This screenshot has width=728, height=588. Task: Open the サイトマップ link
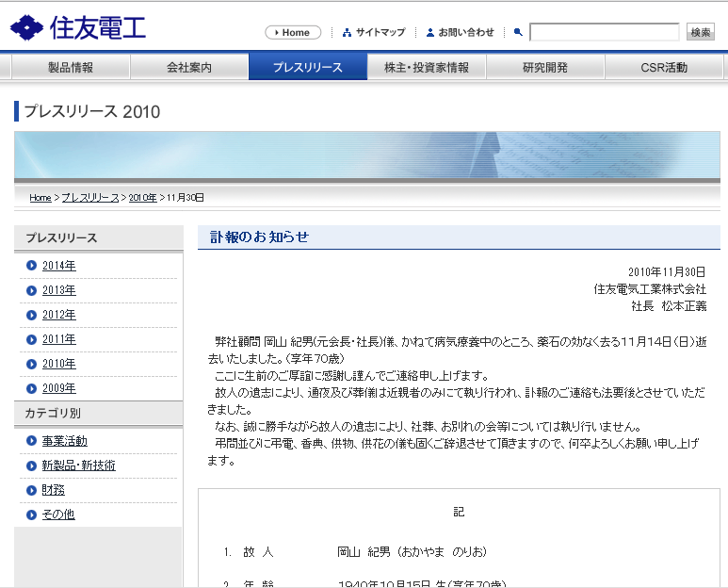tap(380, 33)
